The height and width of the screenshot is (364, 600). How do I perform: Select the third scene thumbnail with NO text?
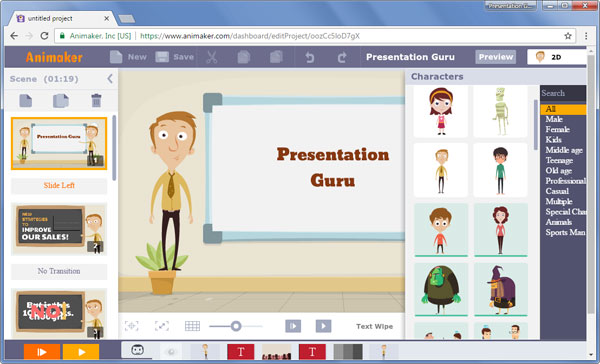59,314
